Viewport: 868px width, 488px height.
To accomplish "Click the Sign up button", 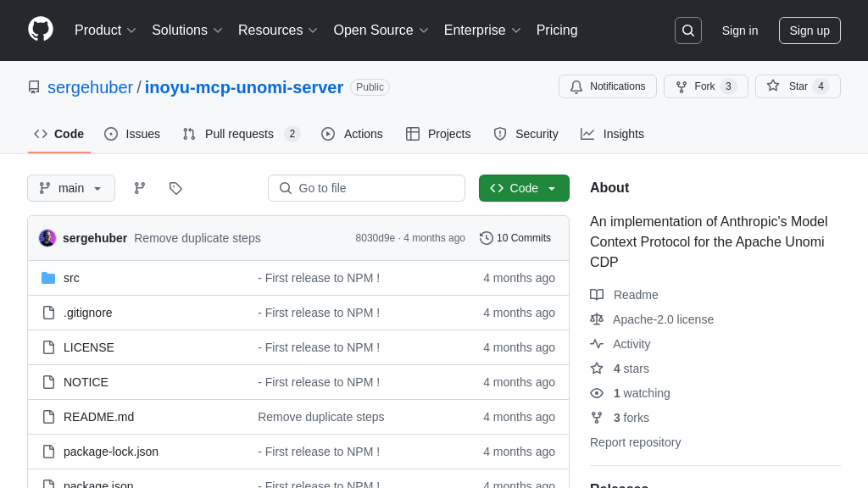I will click(x=809, y=30).
